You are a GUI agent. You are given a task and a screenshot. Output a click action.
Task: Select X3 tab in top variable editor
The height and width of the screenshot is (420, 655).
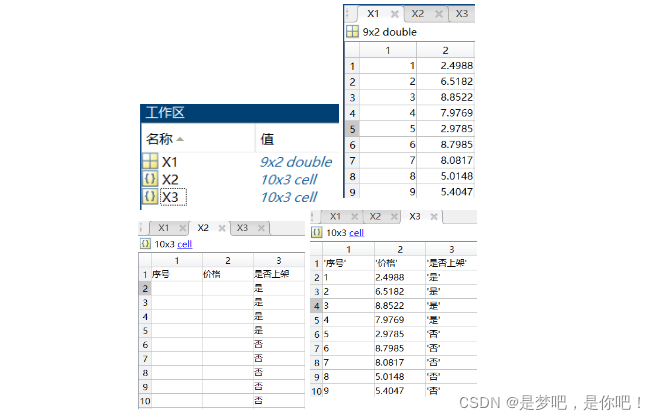[462, 14]
